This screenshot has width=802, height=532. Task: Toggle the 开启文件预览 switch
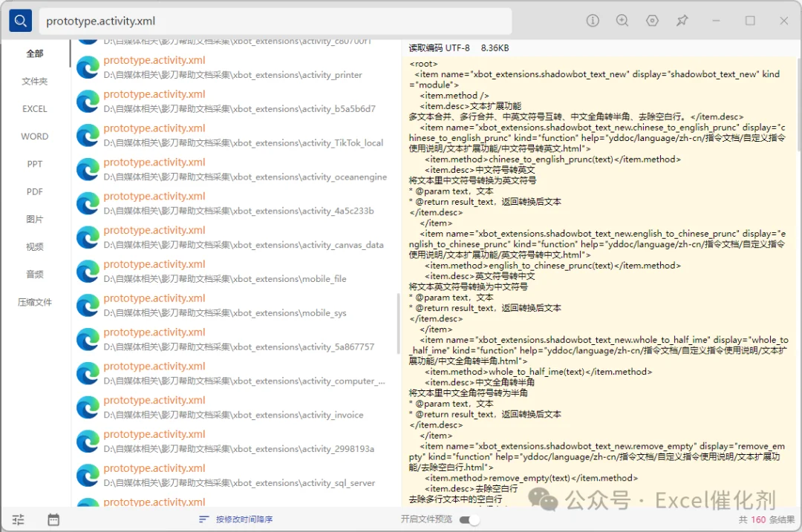[469, 519]
